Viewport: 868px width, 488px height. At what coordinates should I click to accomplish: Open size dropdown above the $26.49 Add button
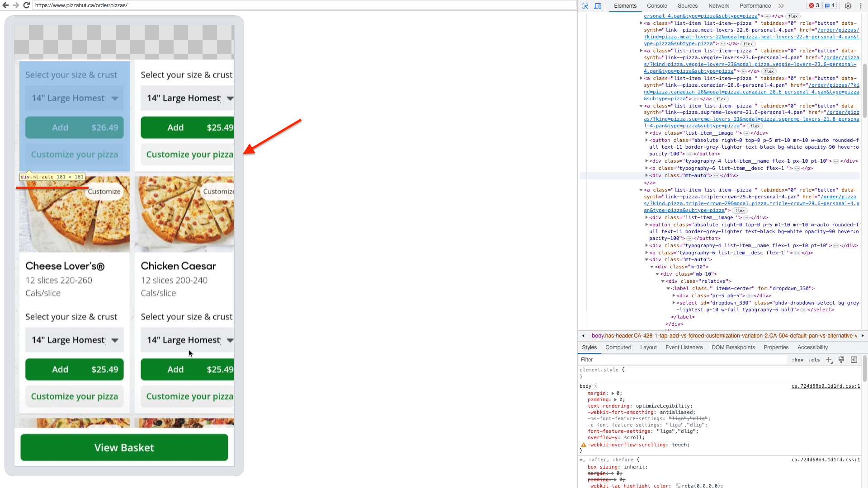pos(75,99)
